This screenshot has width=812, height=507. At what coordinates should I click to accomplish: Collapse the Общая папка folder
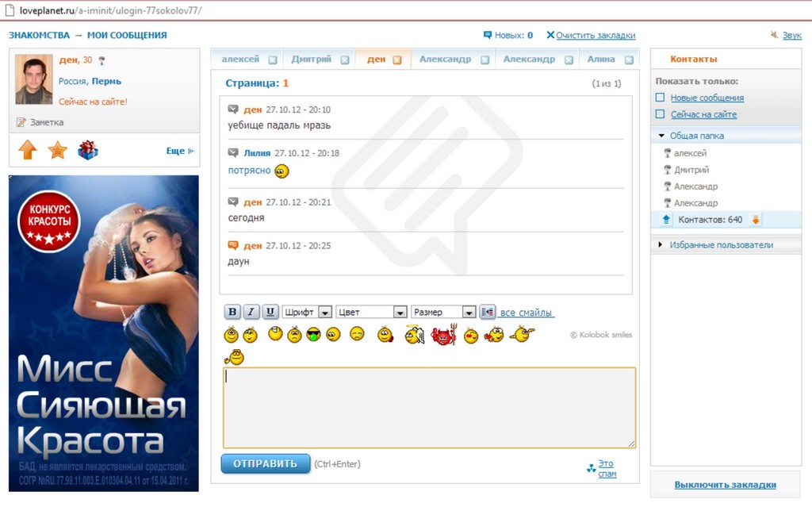662,136
